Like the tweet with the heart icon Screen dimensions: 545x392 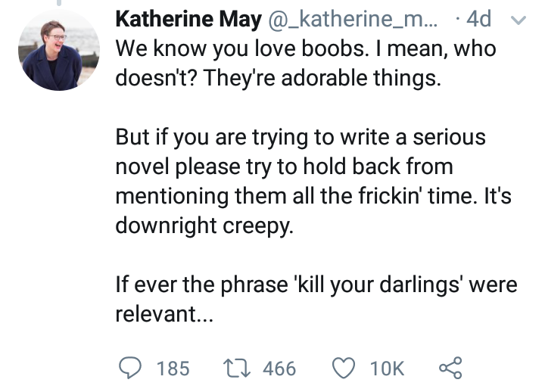point(343,369)
